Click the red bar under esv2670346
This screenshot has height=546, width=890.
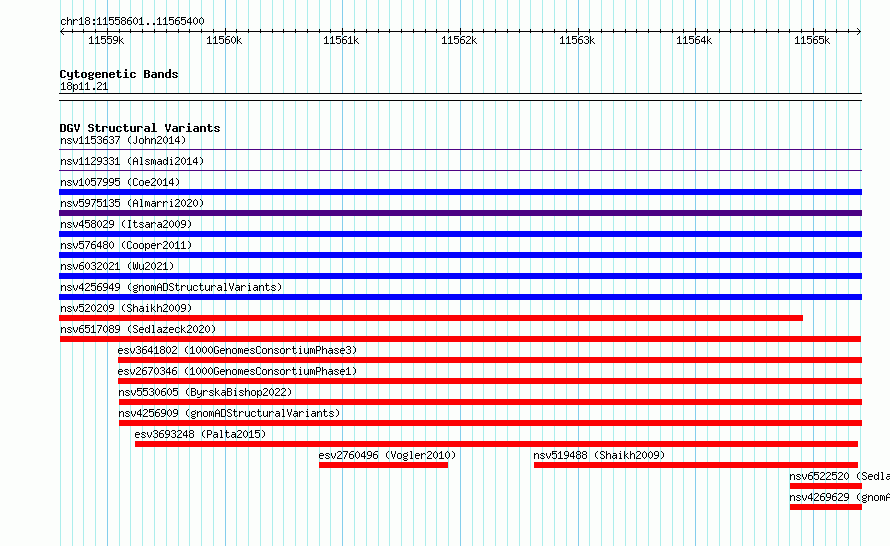tap(490, 381)
